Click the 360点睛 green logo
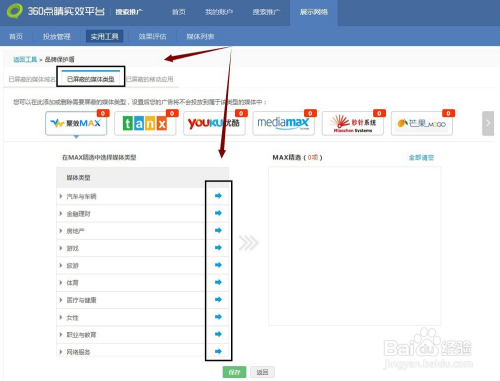Image resolution: width=500 pixels, height=381 pixels. 15,11
